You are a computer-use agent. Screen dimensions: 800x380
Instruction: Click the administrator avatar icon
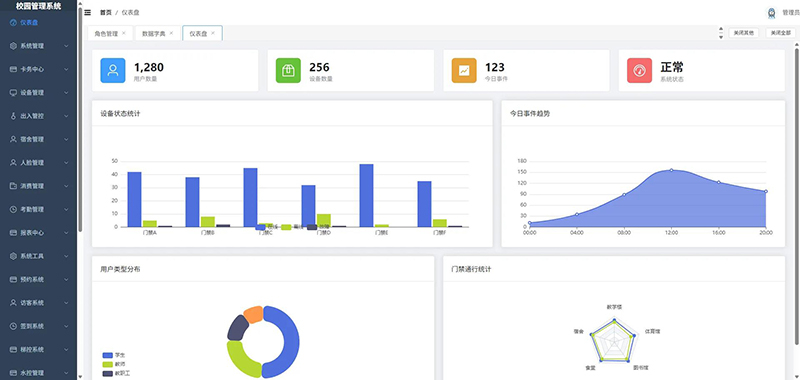(771, 13)
